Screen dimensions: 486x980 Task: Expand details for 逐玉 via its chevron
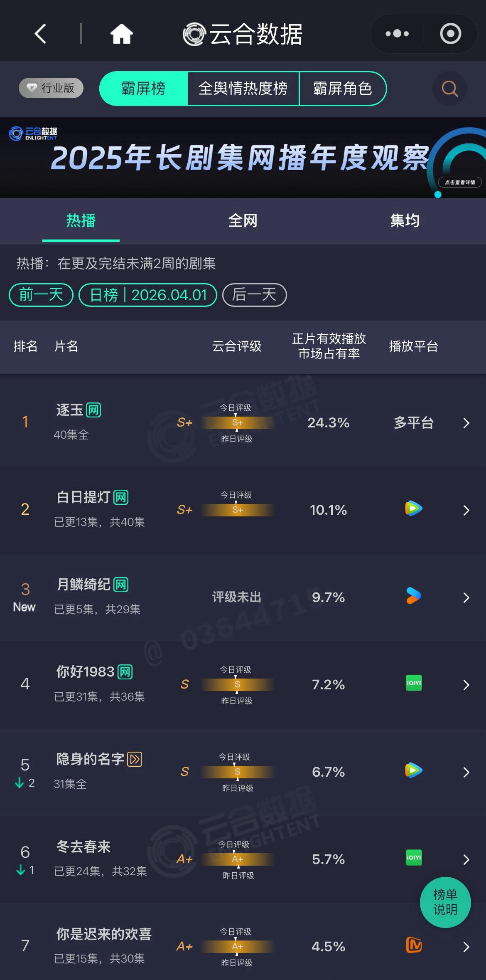(466, 422)
